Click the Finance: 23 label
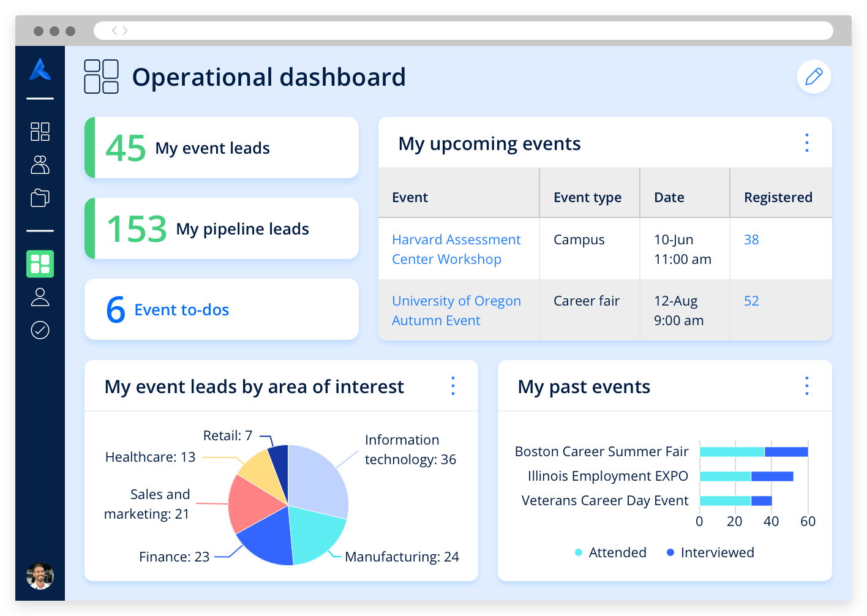 [x=174, y=557]
